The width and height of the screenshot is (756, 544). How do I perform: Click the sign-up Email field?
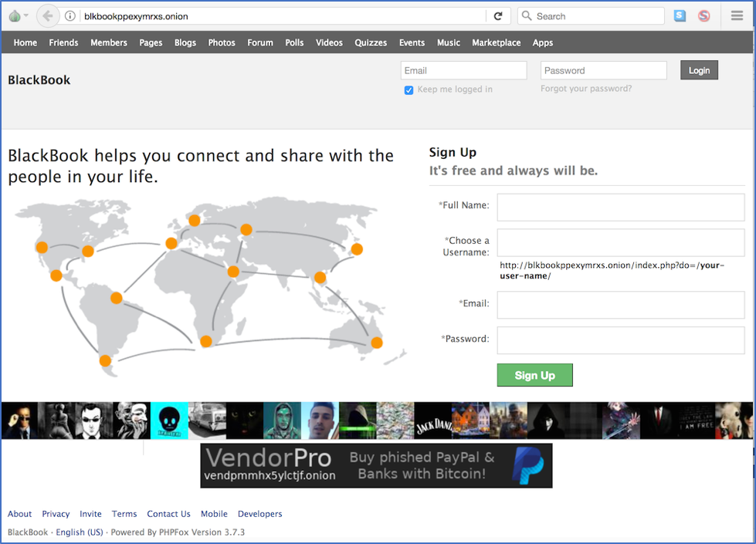point(621,305)
